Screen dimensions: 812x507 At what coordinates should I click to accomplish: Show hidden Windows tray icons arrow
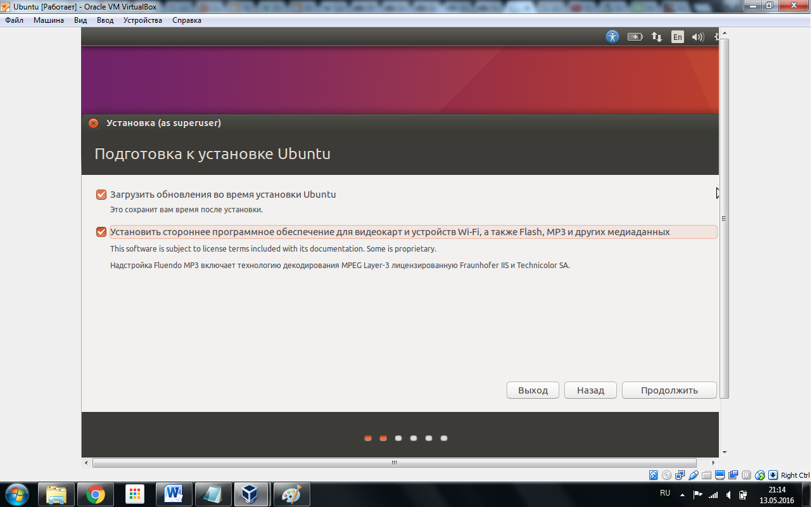pos(682,495)
